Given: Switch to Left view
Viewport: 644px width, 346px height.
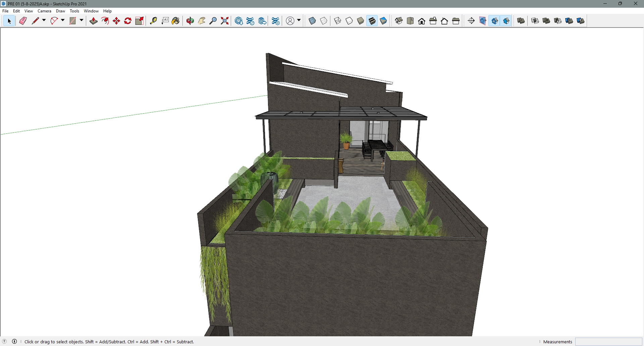Looking at the screenshot, I should coord(456,21).
